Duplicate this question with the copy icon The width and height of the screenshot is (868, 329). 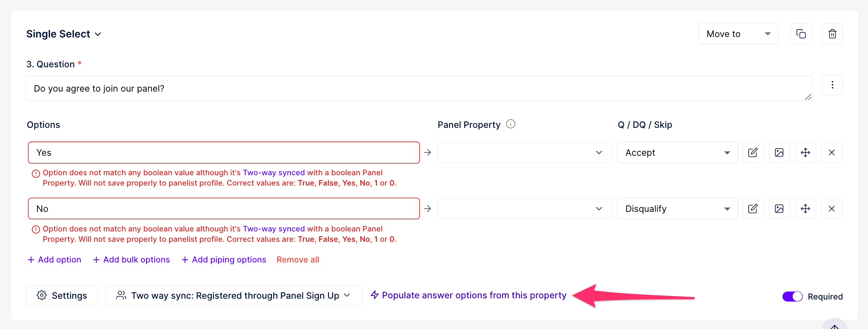(x=801, y=34)
